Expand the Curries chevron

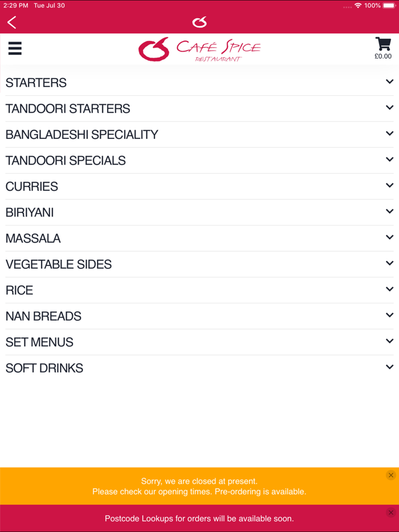click(389, 186)
